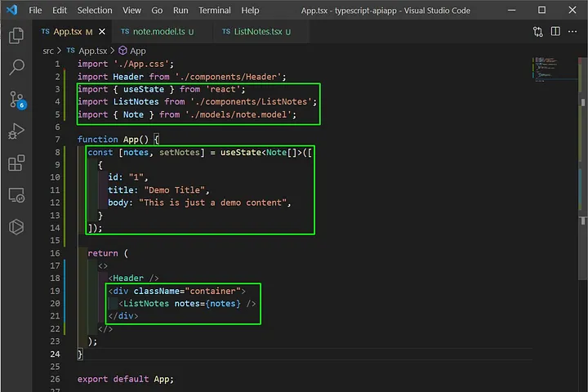Image resolution: width=588 pixels, height=392 pixels.
Task: Open the Go menu
Action: pos(157,10)
